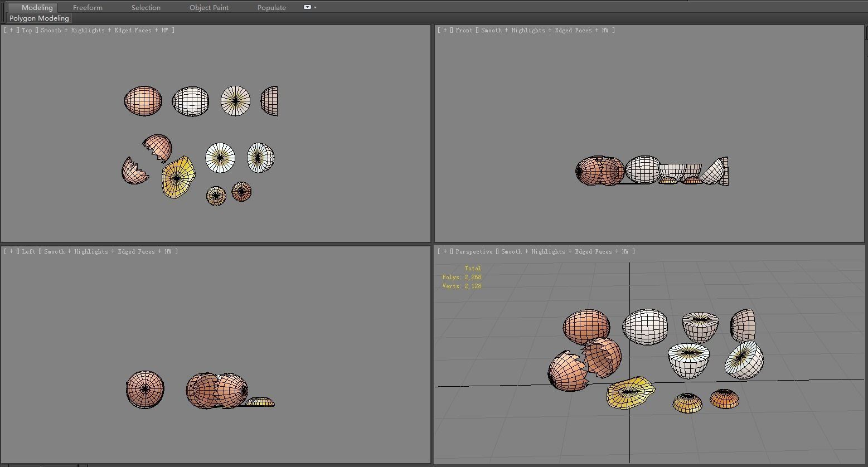Viewport: 868px width, 467px height.
Task: Open the Left viewport plus menu
Action: click(11, 252)
